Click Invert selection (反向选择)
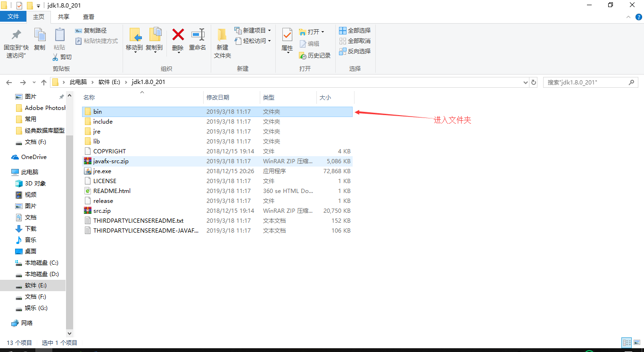The height and width of the screenshot is (352, 644). (x=355, y=51)
